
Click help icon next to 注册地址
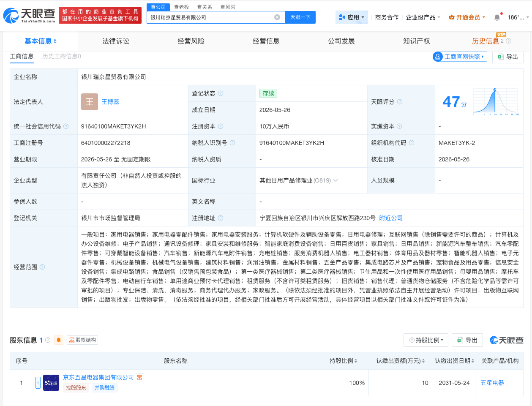tap(221, 218)
